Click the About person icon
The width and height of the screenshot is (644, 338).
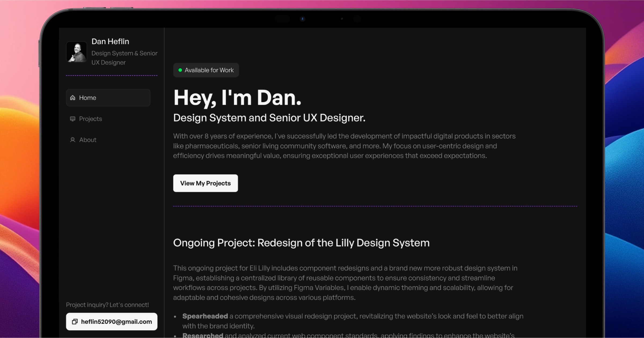pyautogui.click(x=73, y=140)
